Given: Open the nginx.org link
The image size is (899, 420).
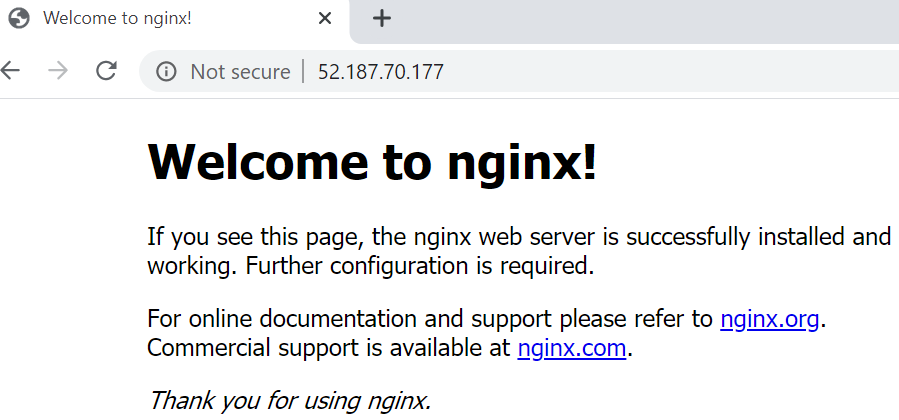Looking at the screenshot, I should [x=769, y=319].
